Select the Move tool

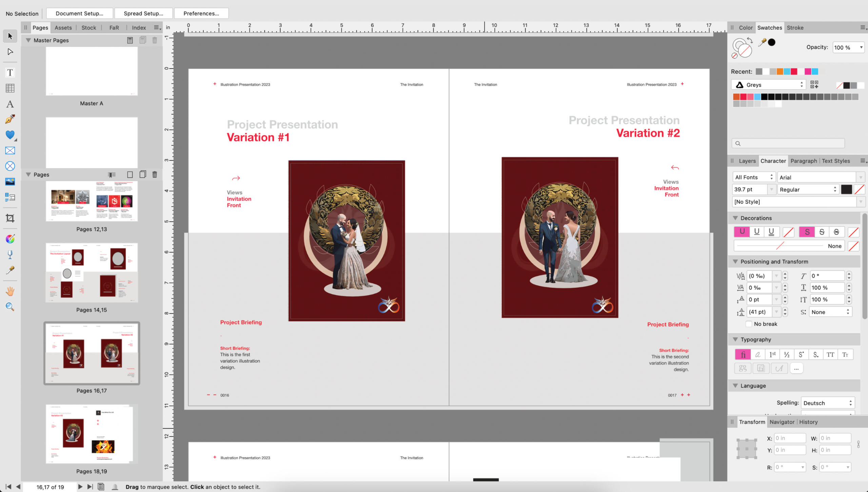click(x=10, y=36)
